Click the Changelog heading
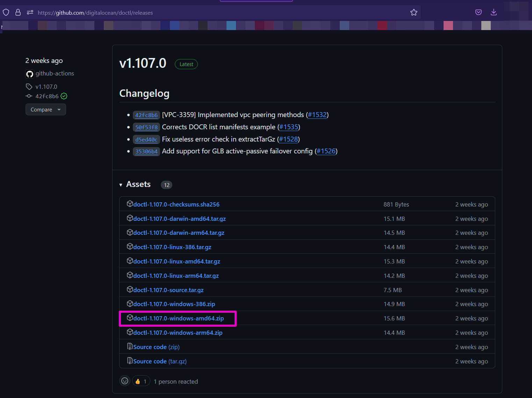This screenshot has width=532, height=398. pyautogui.click(x=144, y=93)
